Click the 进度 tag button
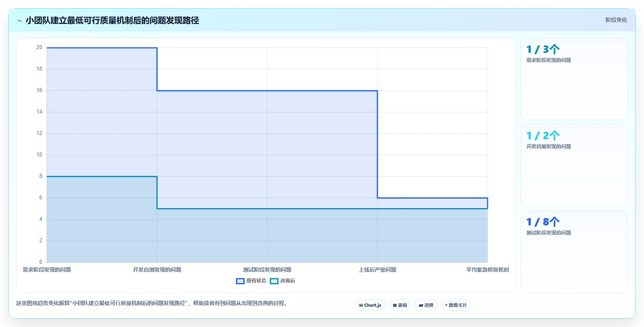644x327 pixels. pyautogui.click(x=426, y=305)
